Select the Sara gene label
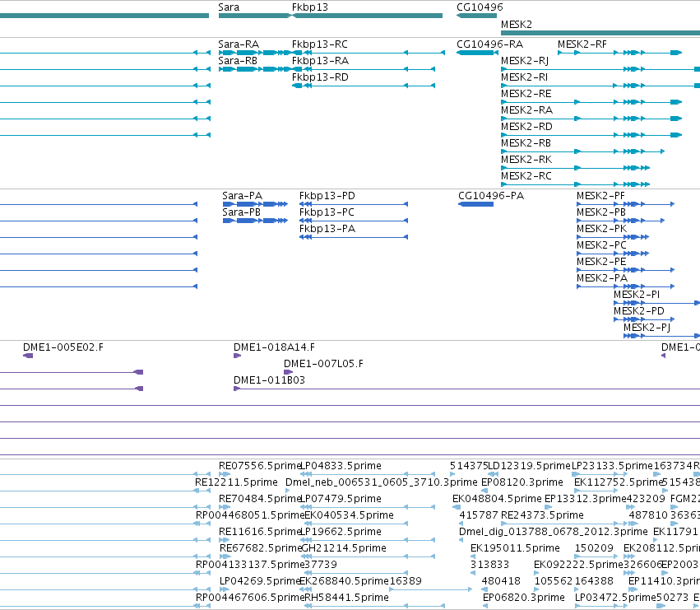Screen dimensions: 700x610 coord(229,7)
